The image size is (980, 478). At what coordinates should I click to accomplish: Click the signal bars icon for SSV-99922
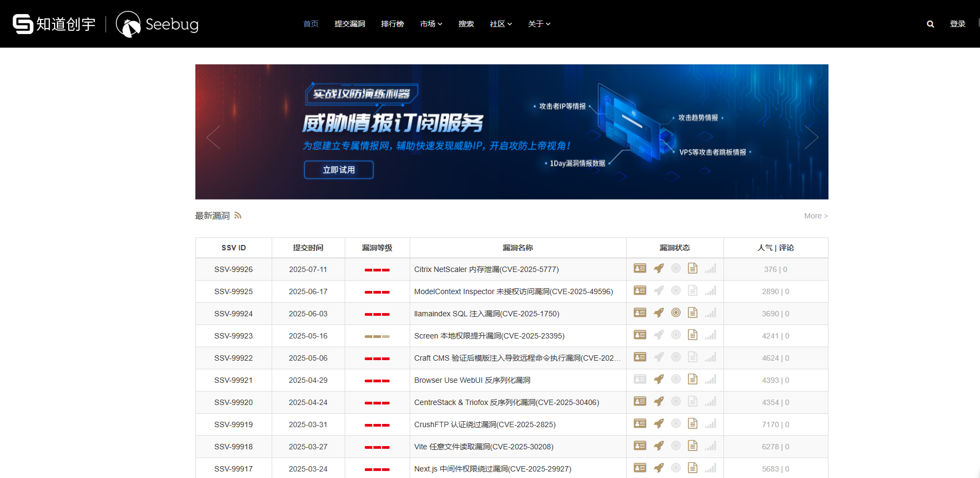point(711,357)
